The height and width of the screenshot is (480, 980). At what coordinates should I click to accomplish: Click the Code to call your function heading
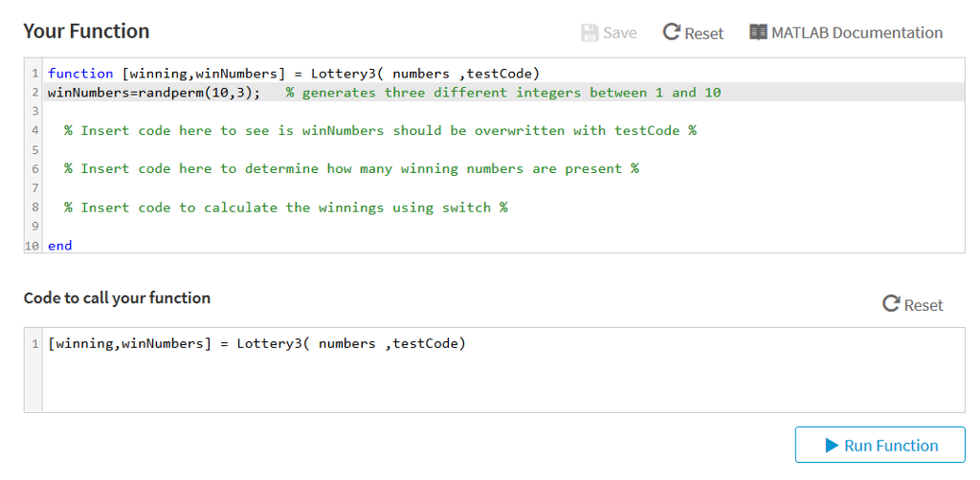(x=117, y=298)
